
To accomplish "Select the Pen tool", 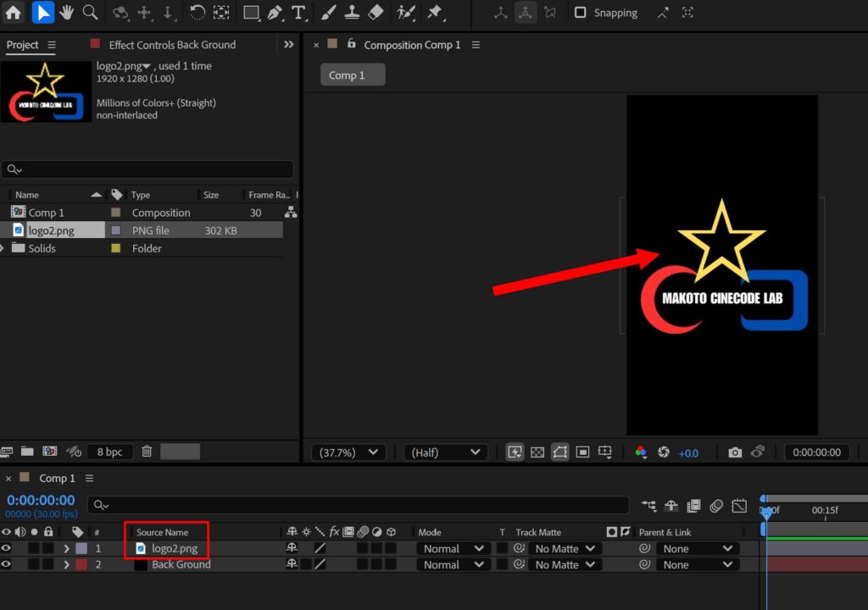I will (275, 12).
